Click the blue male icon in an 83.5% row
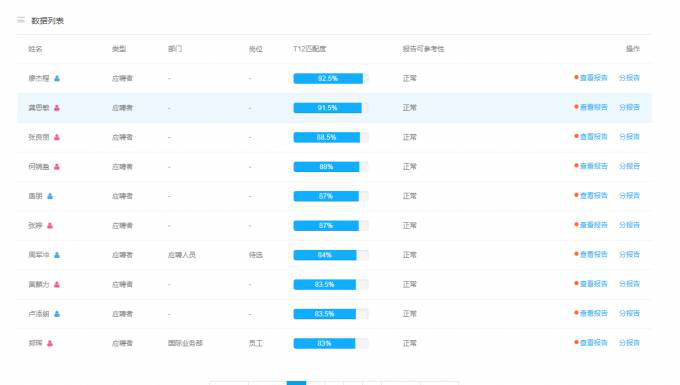Viewport: 680px width, 385px height. click(57, 314)
